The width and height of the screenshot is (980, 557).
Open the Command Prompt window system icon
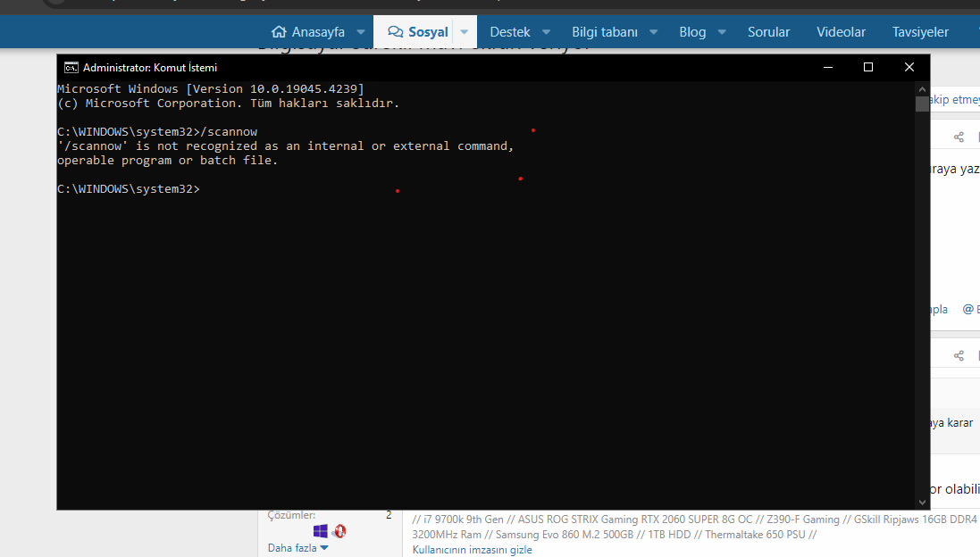[x=71, y=68]
